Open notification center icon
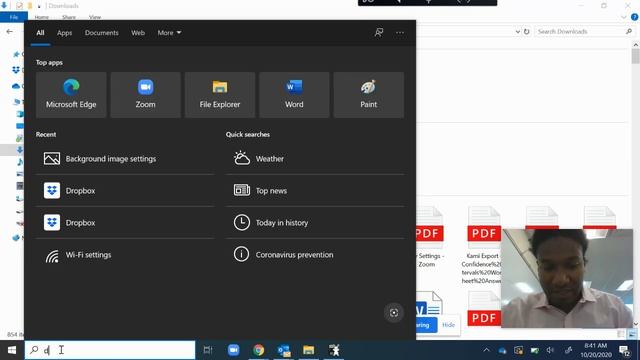This screenshot has width=640, height=360. [x=624, y=350]
